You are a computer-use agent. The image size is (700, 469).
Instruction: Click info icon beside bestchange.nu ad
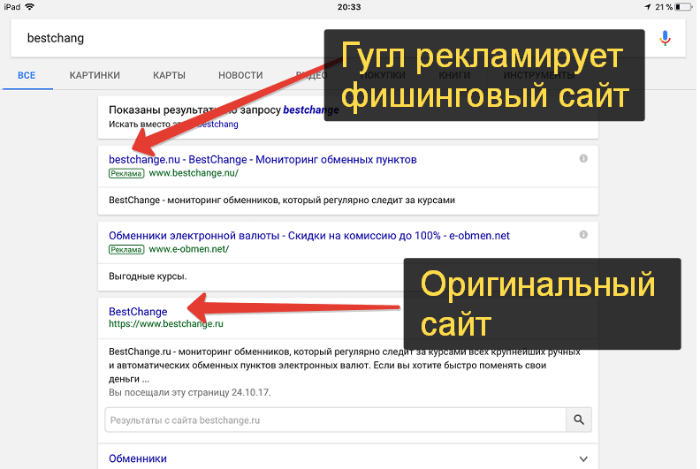pyautogui.click(x=583, y=159)
